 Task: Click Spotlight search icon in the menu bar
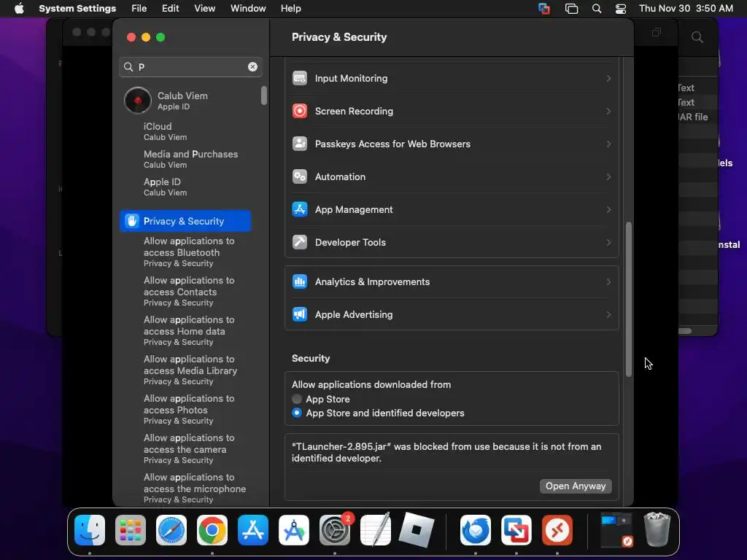click(597, 9)
